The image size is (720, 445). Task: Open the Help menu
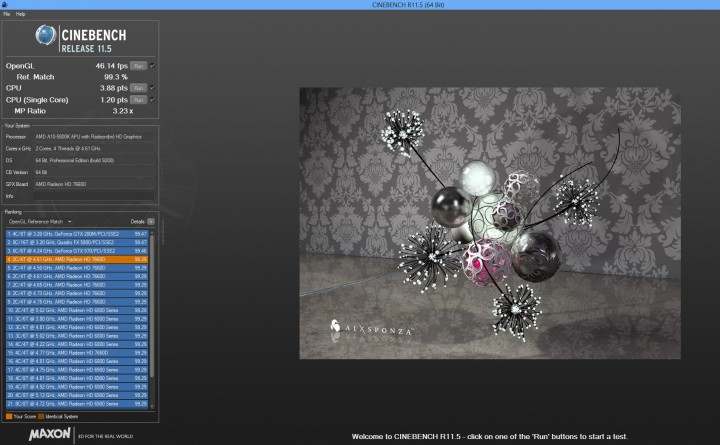tap(20, 14)
